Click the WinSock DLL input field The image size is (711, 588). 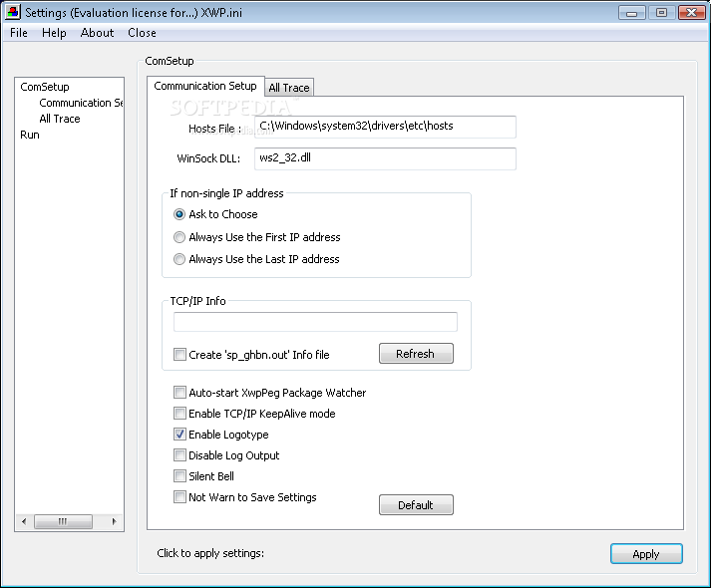click(385, 158)
